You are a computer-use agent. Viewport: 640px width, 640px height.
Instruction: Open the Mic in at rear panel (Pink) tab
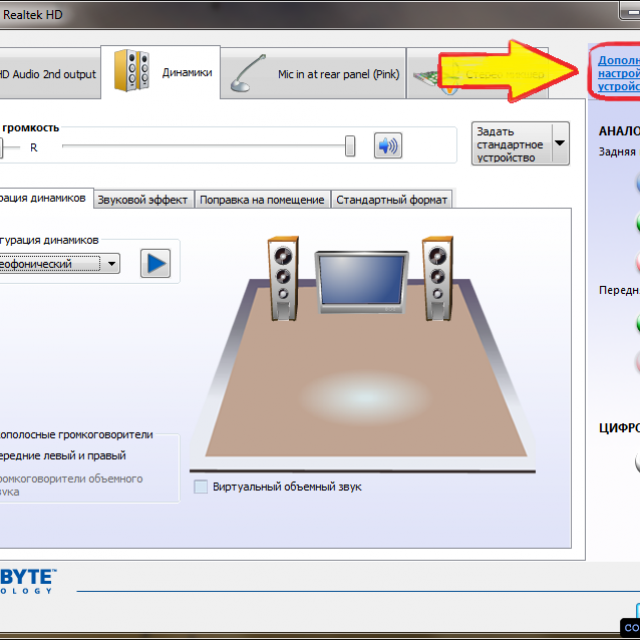(313, 73)
